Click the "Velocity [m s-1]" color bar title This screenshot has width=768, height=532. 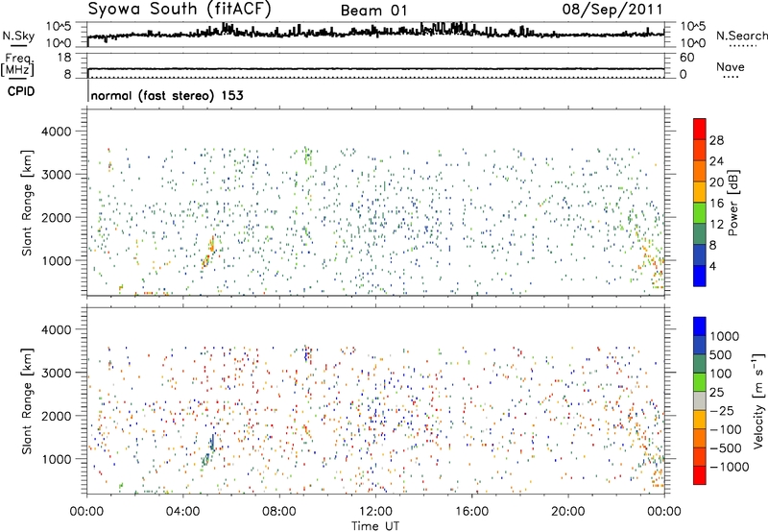coord(758,400)
